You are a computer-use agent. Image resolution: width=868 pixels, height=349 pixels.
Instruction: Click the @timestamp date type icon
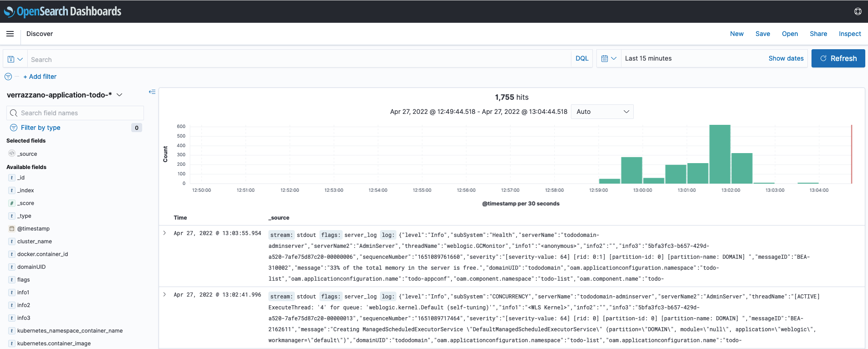click(12, 229)
